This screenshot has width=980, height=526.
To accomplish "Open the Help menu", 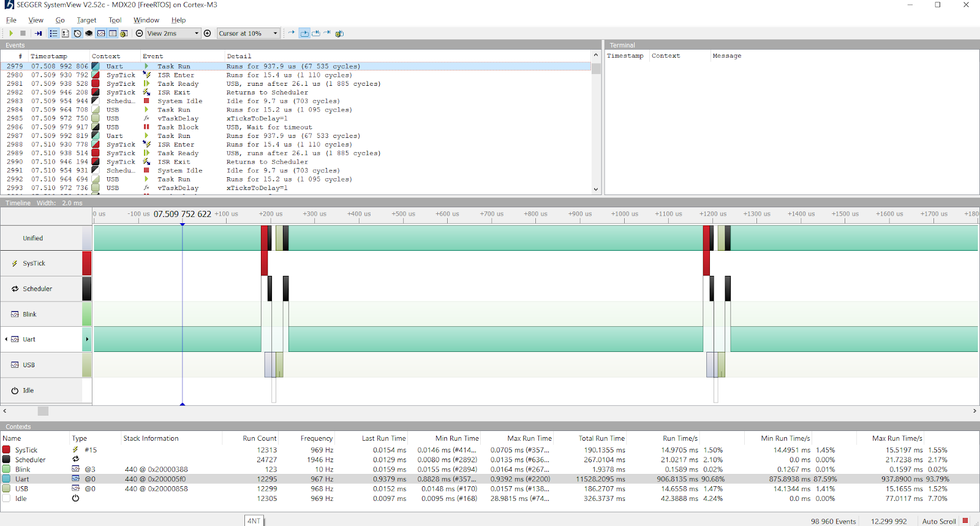I will [179, 20].
